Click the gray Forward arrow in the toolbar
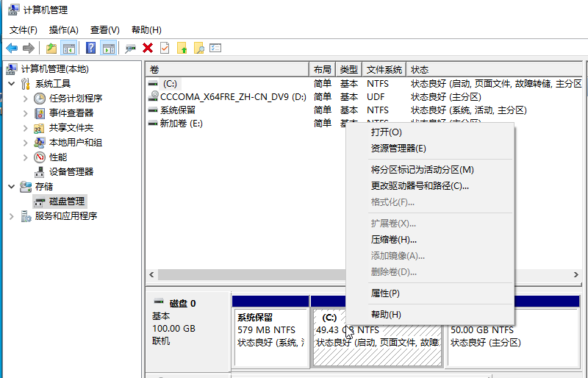Image resolution: width=588 pixels, height=378 pixels. click(29, 48)
